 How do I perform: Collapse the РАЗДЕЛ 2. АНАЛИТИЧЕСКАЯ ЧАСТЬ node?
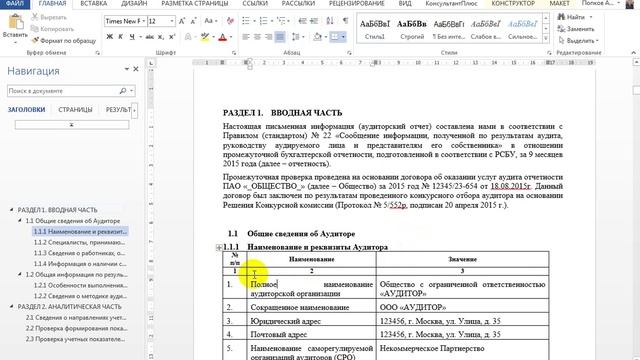pos(11,306)
